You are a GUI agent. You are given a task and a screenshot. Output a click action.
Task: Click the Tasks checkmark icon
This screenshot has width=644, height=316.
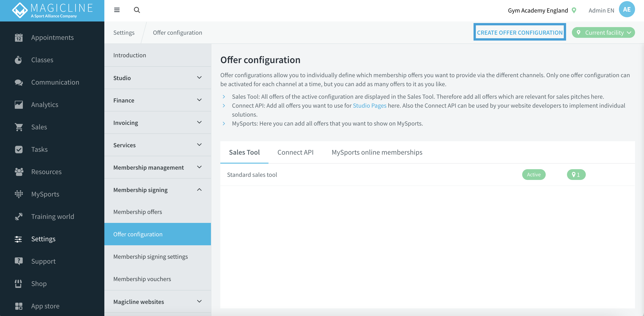[19, 149]
